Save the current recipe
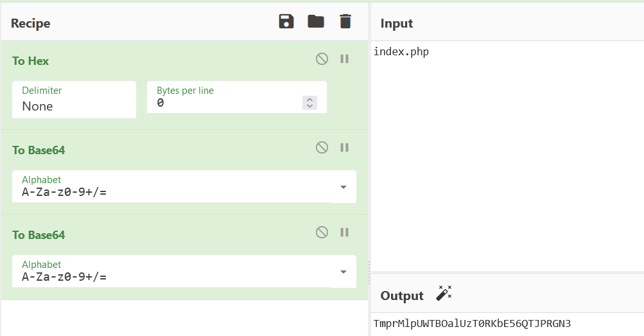Screen dimensions: 644x336 click(286, 22)
